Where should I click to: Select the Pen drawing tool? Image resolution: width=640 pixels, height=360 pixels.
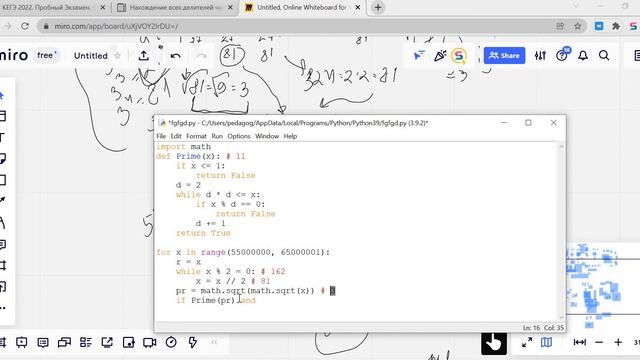click(x=3, y=222)
